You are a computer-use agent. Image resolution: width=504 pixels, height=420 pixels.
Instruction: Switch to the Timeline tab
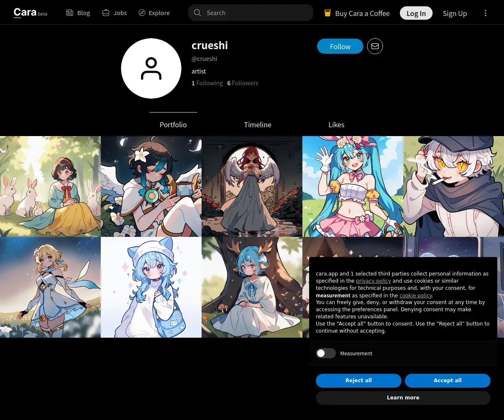[257, 125]
